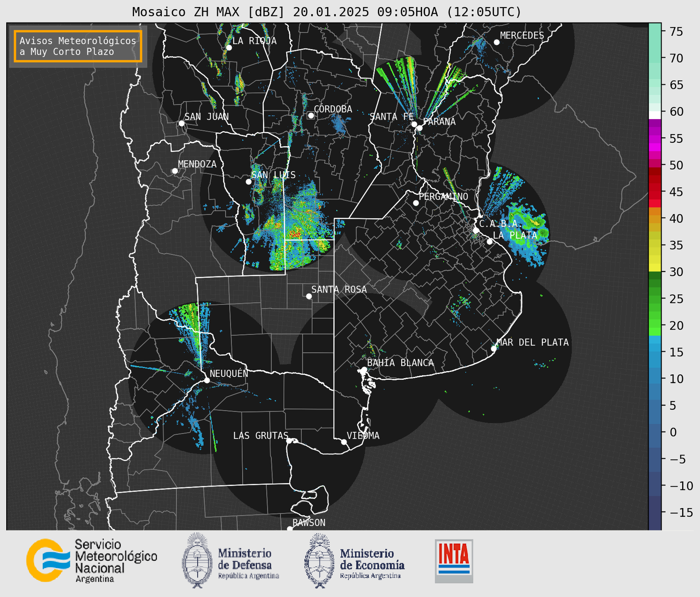Select the Pergamino city marker
This screenshot has height=597, width=700.
click(416, 203)
